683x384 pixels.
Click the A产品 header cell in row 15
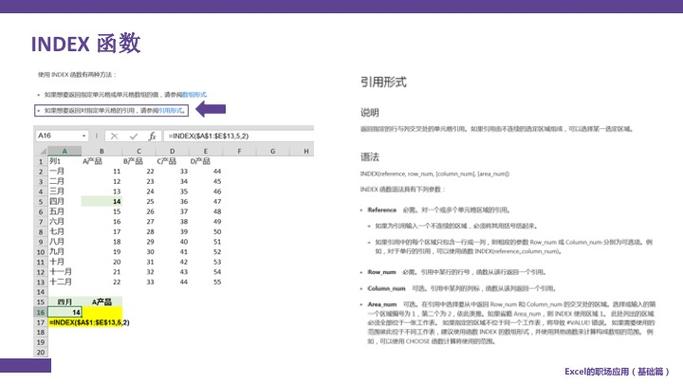(x=102, y=302)
